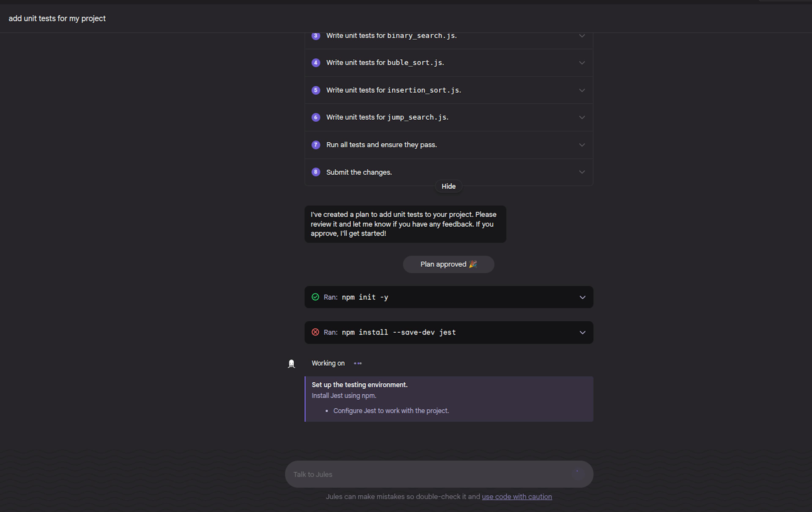Click red error icon beside npm install
The height and width of the screenshot is (512, 812).
(315, 332)
